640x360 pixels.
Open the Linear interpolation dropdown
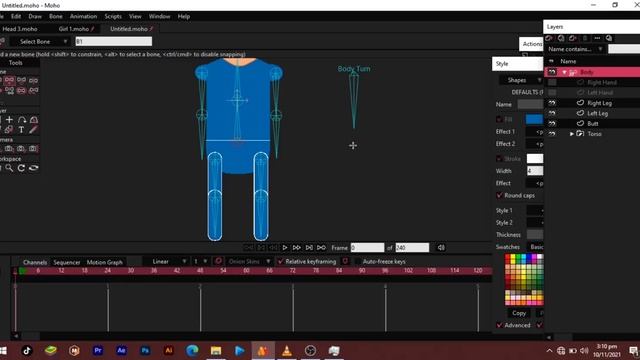[165, 261]
